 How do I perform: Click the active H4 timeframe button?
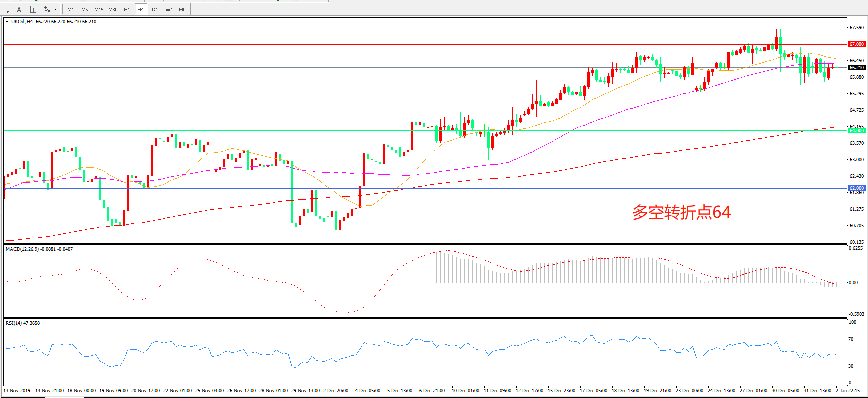point(141,9)
